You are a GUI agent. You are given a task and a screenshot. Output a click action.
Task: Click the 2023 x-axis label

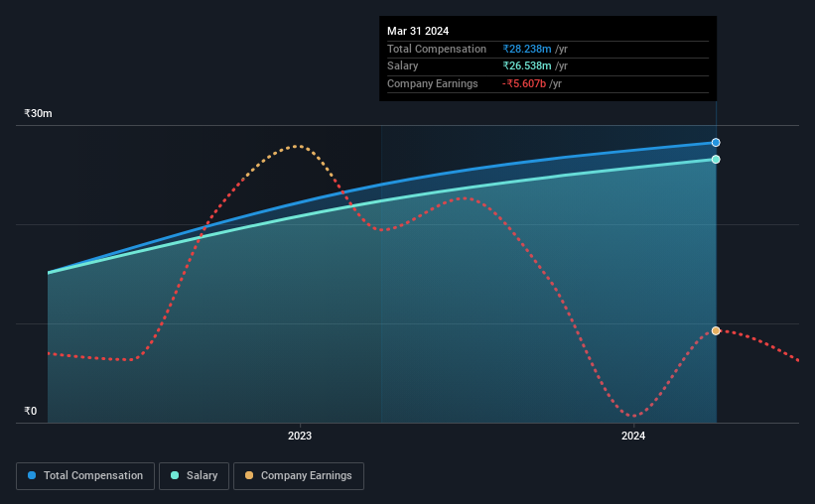300,436
